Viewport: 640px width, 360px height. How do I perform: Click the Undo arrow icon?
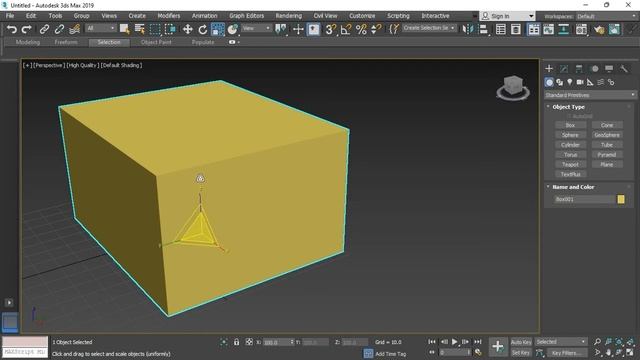coord(12,29)
